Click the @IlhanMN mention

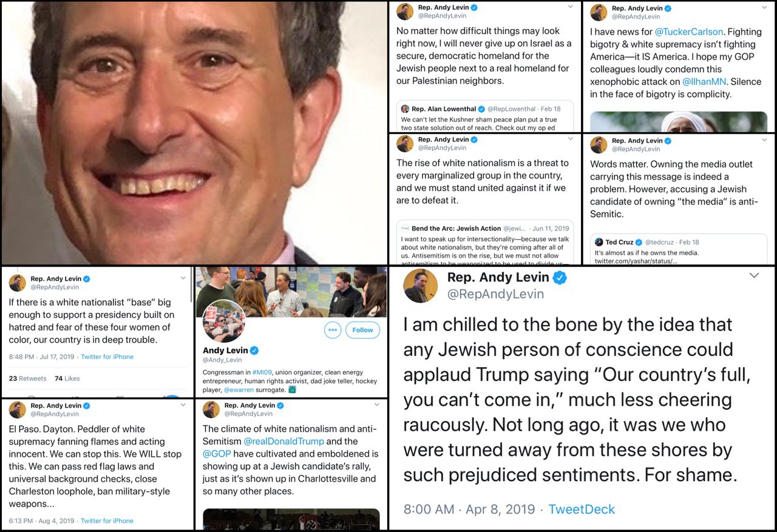click(704, 81)
